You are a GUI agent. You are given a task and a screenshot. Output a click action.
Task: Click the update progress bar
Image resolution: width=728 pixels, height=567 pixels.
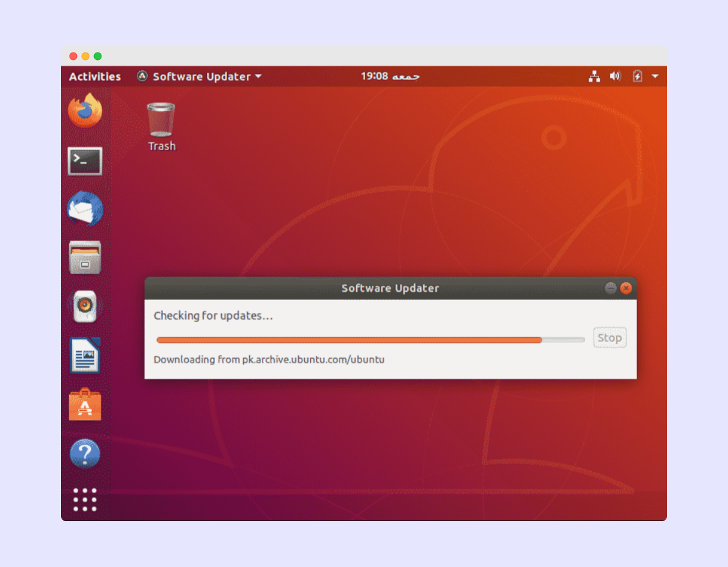tap(366, 340)
